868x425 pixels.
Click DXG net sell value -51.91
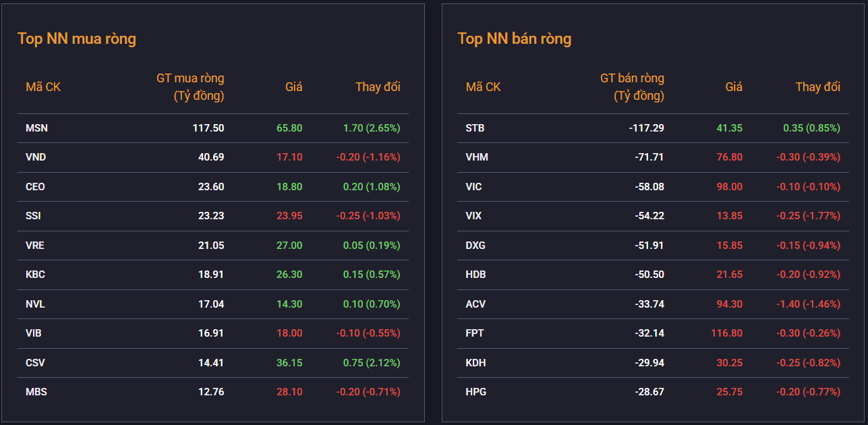pos(649,246)
